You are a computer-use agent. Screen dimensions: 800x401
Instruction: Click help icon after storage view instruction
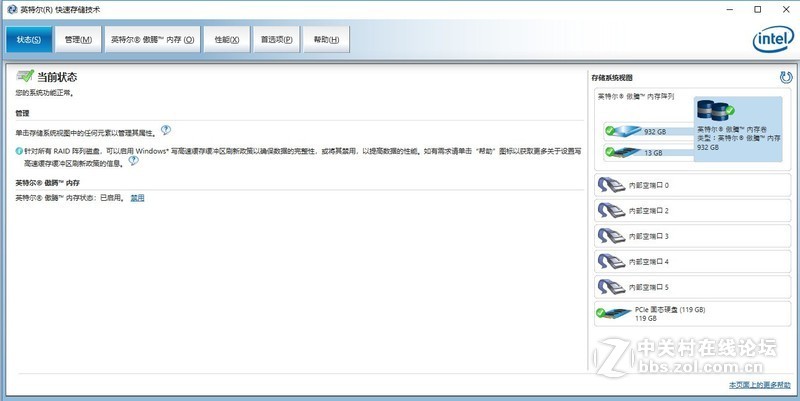(x=165, y=130)
